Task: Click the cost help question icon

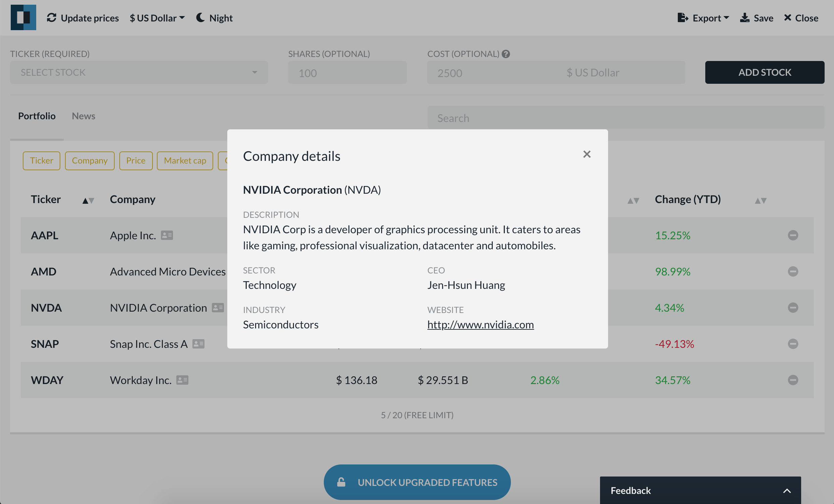Action: click(506, 54)
